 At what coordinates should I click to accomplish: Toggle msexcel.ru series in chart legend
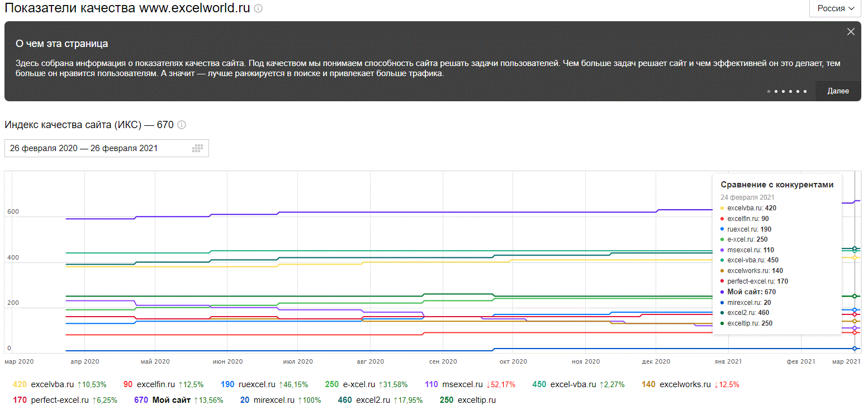[470, 384]
